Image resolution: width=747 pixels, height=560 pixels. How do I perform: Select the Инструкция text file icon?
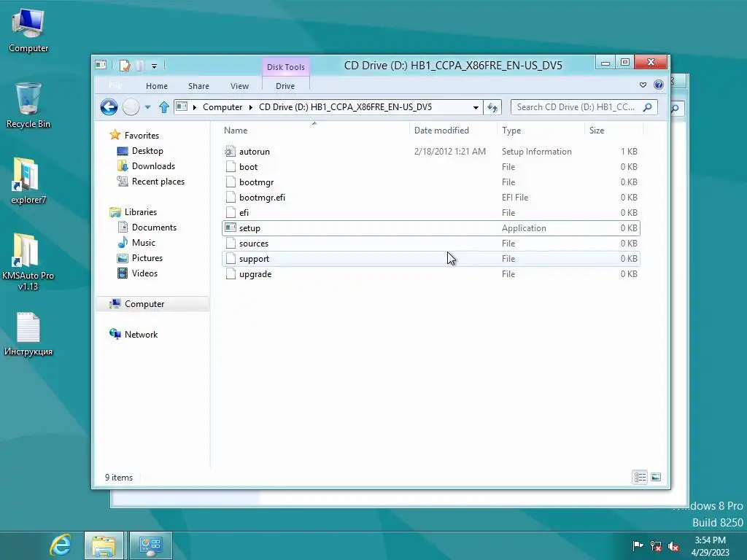(28, 334)
